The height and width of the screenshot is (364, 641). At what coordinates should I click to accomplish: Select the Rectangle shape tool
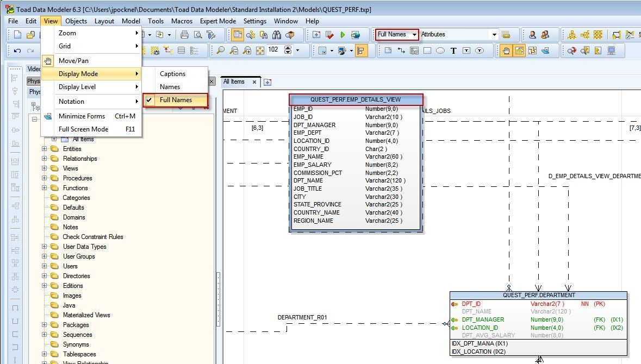[427, 51]
